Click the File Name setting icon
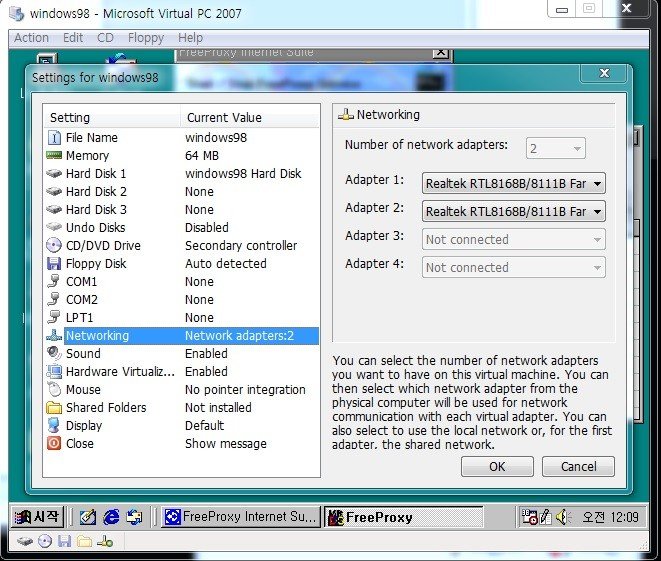This screenshot has width=661, height=561. tap(54, 137)
